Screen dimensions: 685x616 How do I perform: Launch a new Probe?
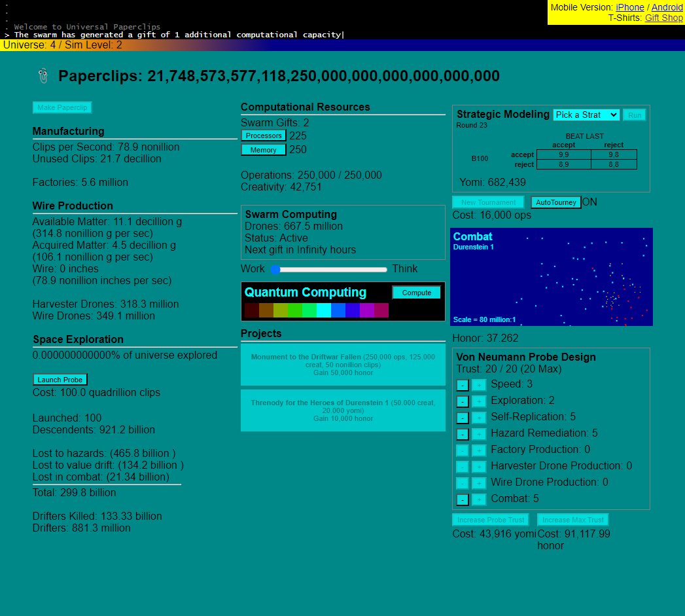(x=60, y=380)
